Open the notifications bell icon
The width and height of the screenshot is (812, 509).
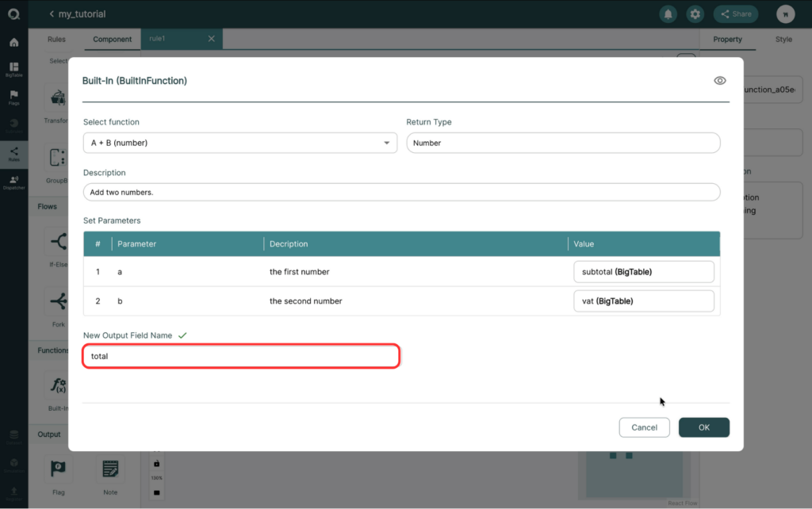point(668,14)
